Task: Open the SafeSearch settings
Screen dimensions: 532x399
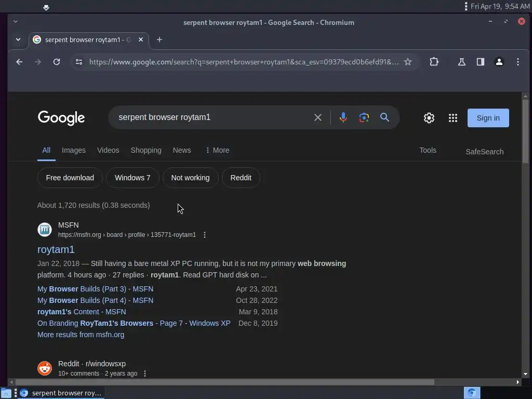Action: point(485,152)
